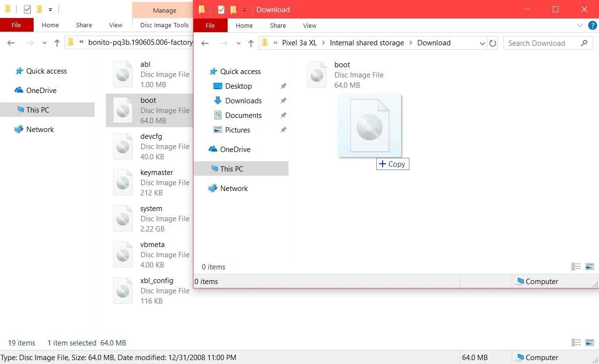This screenshot has height=364, width=599.
Task: Click Internal shared storage breadcrumb
Action: tap(367, 43)
